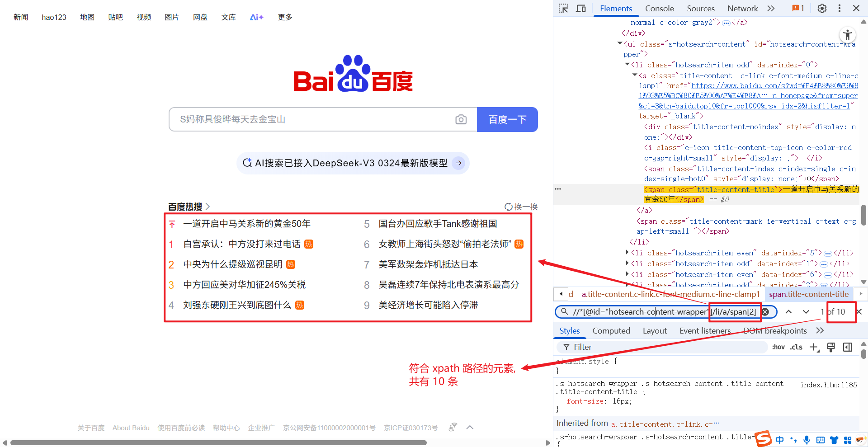Screen dimensions: 868x447
Task: Select span.title-content-title breadcrumb
Action: point(809,294)
